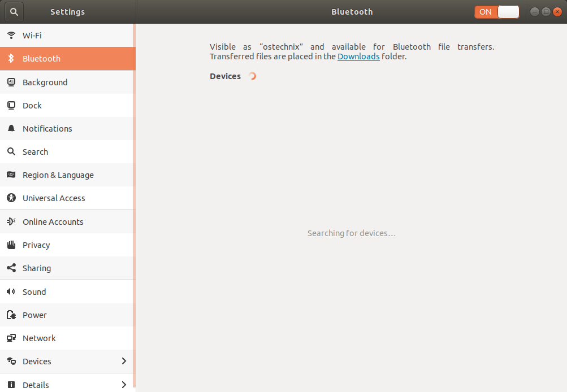Click the Devices searching spinner
The image size is (567, 392).
tap(252, 76)
